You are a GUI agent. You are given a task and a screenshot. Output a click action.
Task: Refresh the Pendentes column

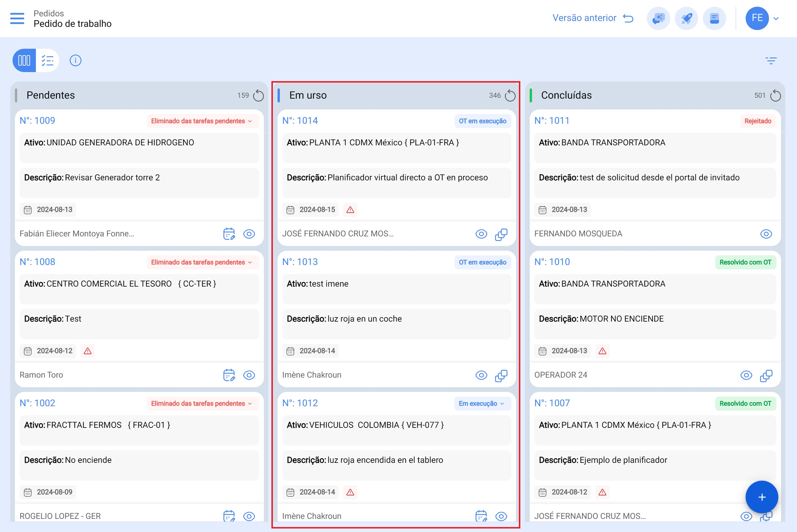pyautogui.click(x=259, y=96)
